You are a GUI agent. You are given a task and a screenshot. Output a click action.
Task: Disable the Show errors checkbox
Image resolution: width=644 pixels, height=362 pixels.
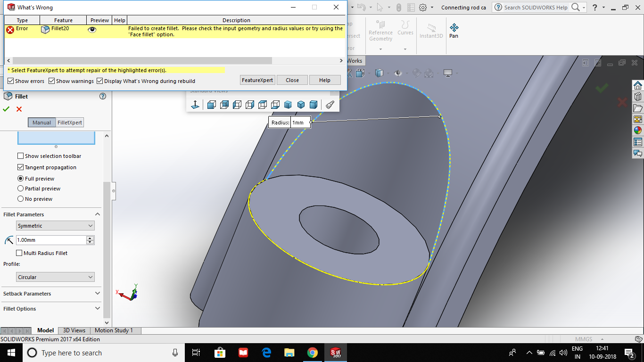(10, 81)
